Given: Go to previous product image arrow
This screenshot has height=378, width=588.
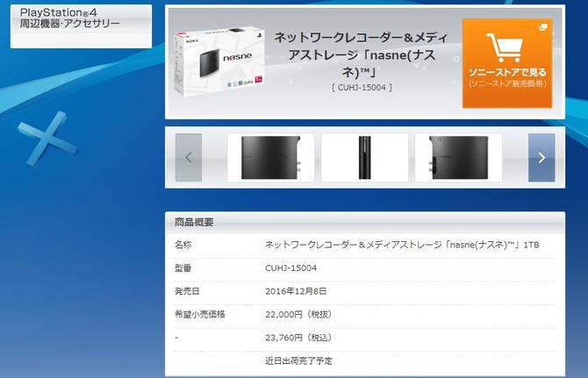Looking at the screenshot, I should [189, 158].
